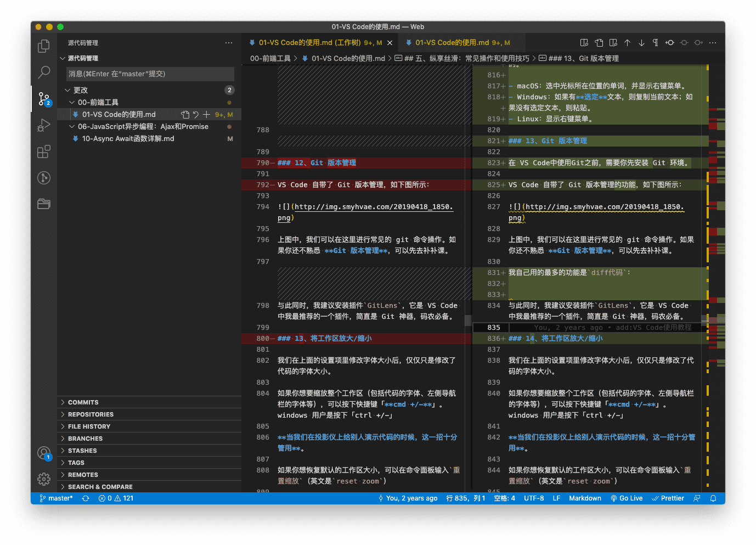
Task: Open the Extensions view
Action: coord(44,151)
